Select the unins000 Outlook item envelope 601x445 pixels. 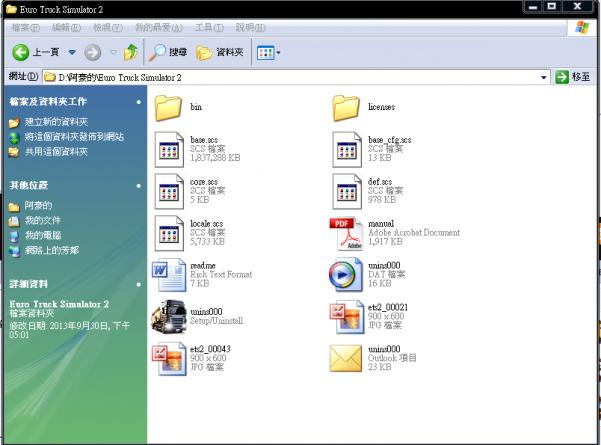point(345,356)
